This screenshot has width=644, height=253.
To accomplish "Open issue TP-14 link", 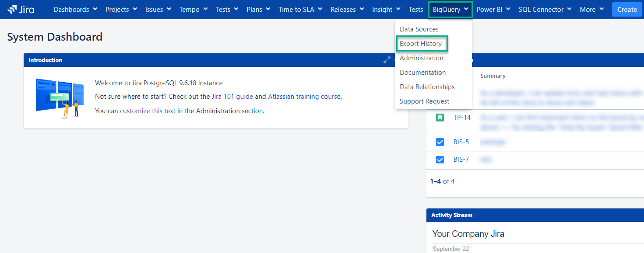I will (462, 118).
